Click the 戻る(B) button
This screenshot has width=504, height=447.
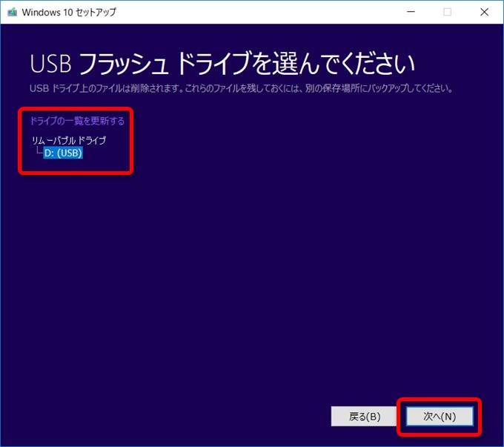click(365, 417)
